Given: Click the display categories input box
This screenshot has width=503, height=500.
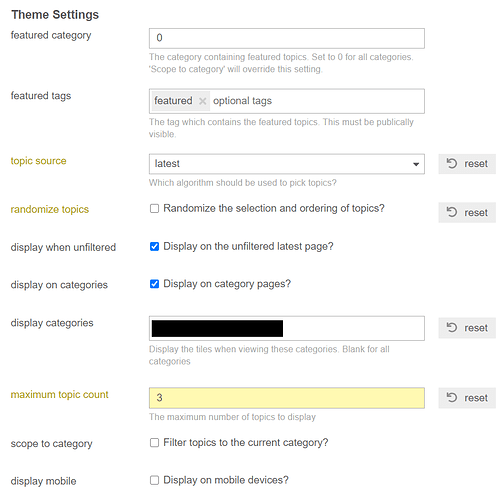Looking at the screenshot, I should point(287,328).
